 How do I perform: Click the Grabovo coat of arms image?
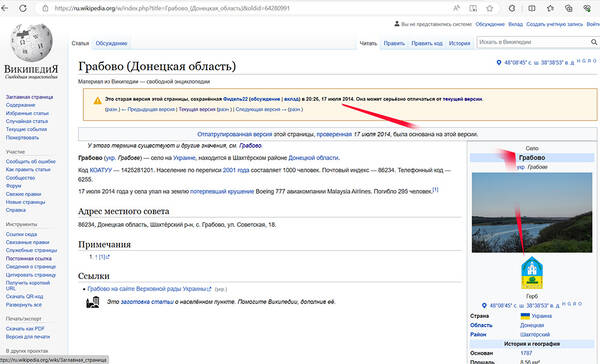tap(532, 273)
